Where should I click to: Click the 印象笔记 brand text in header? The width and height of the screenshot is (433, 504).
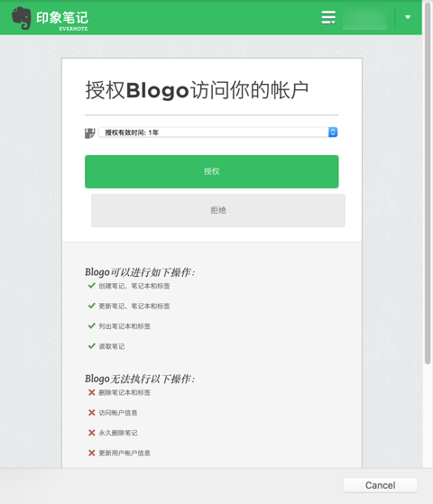click(62, 18)
